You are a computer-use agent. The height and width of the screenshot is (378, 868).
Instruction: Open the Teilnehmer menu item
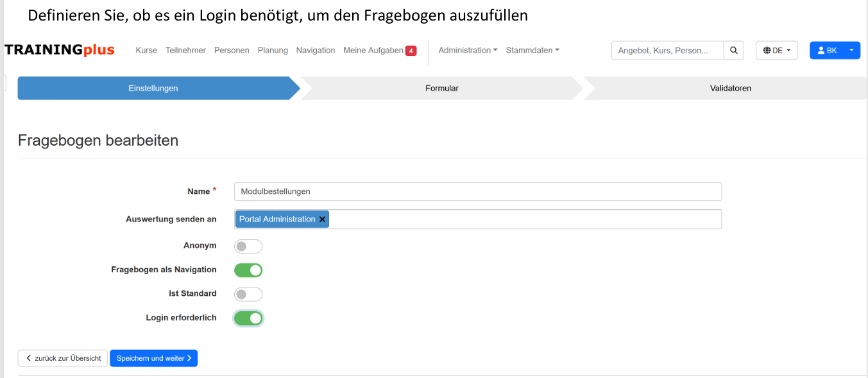tap(185, 50)
